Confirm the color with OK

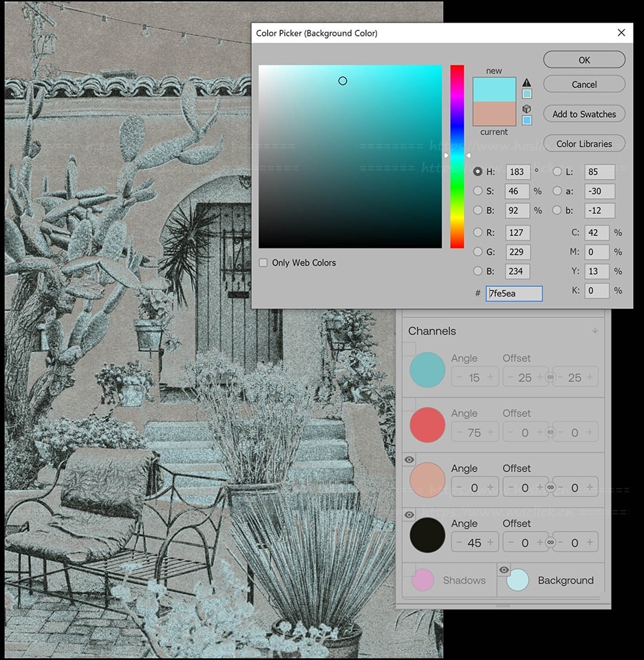(x=584, y=60)
